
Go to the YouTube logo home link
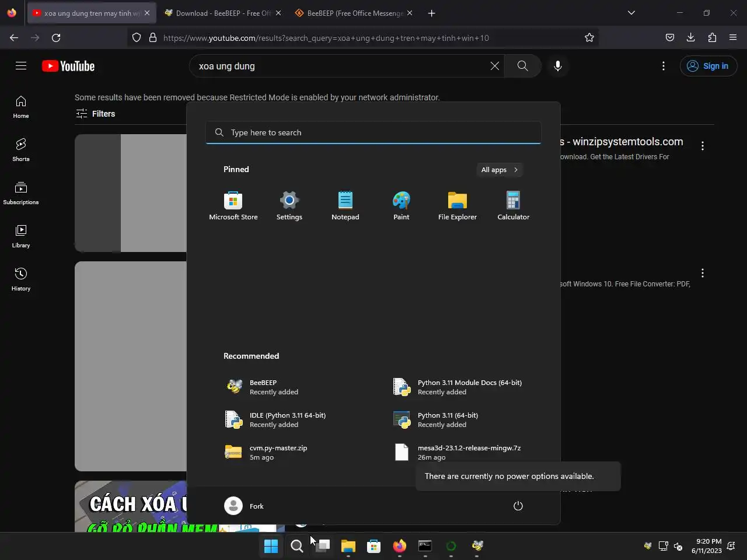[68, 66]
